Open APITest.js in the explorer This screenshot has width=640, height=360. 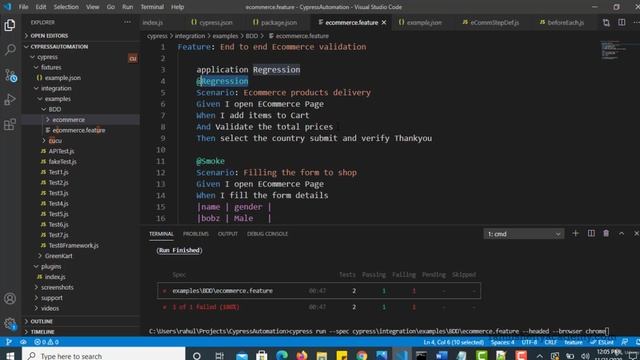pos(61,151)
